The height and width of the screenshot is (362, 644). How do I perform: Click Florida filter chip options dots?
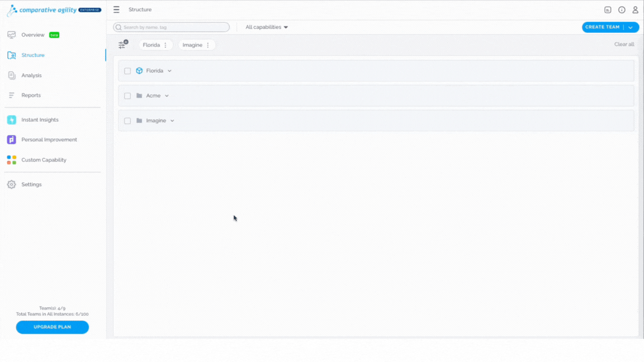(x=165, y=45)
